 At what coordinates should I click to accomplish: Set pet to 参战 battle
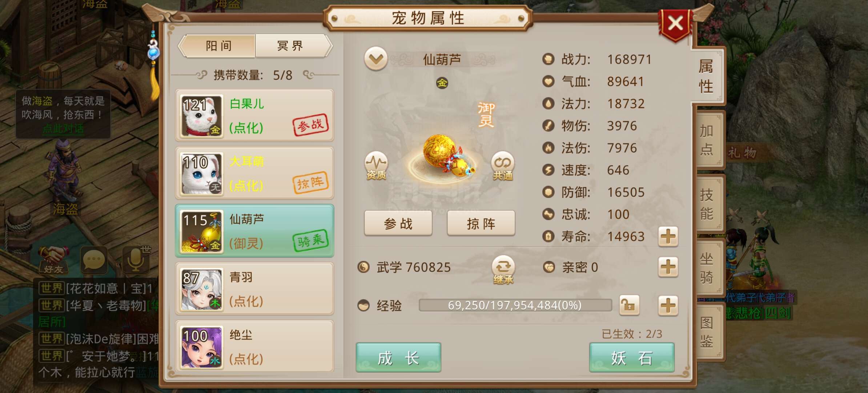tap(398, 223)
